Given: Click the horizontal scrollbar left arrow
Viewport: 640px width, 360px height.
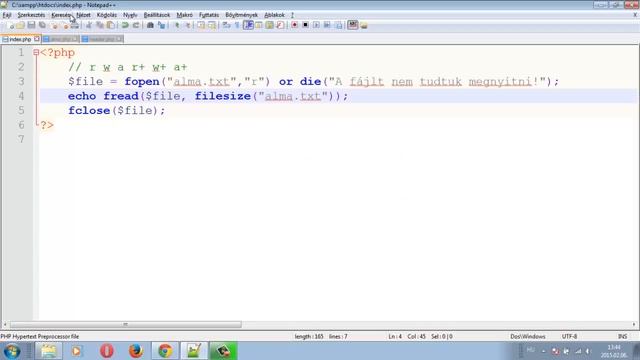Looking at the screenshot, I should click(5, 324).
